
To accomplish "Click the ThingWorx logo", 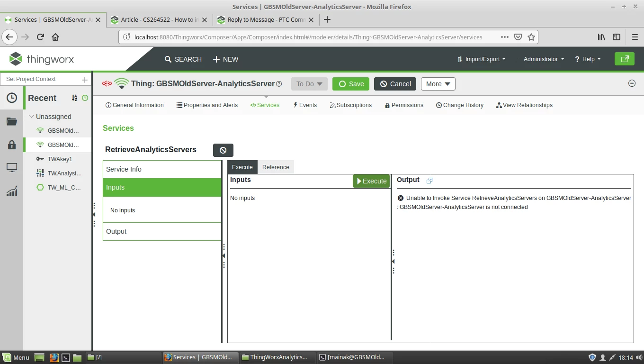I will [42, 59].
